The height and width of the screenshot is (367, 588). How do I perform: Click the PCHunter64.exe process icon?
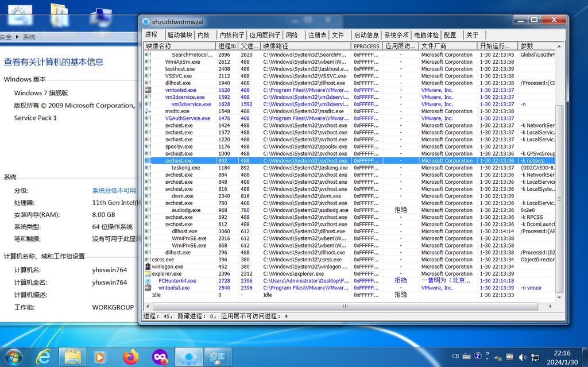148,281
